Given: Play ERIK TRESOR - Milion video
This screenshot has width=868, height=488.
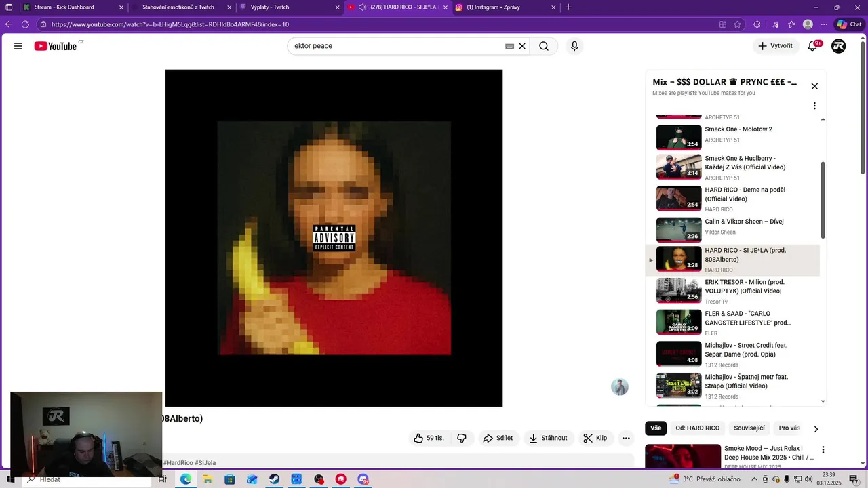Looking at the screenshot, I should click(x=732, y=291).
